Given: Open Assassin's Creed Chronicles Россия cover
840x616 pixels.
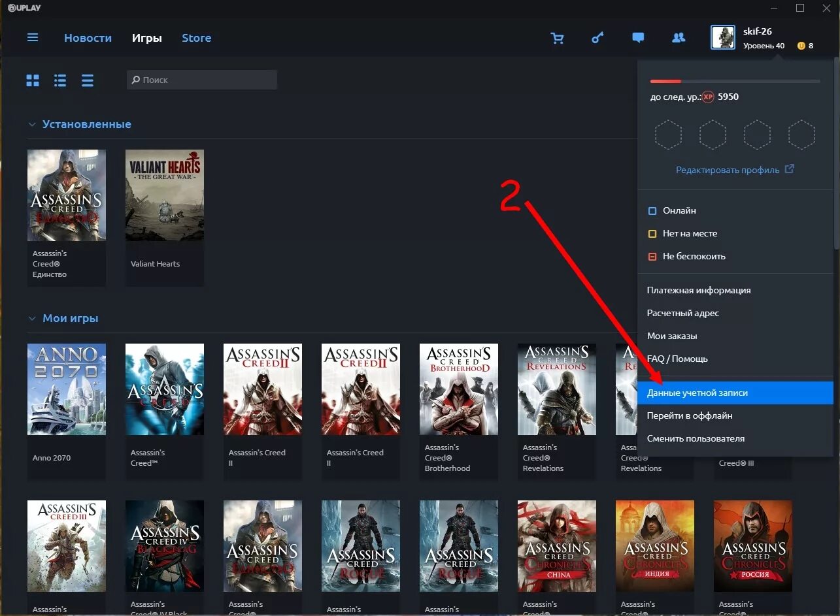Looking at the screenshot, I should tap(753, 546).
